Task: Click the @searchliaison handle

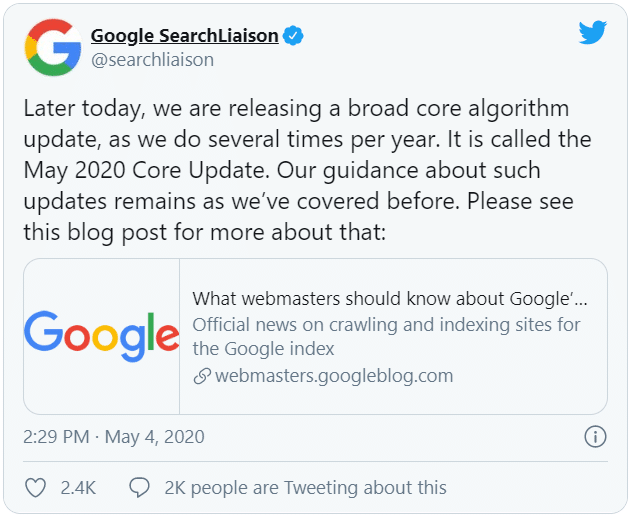Action: [152, 60]
